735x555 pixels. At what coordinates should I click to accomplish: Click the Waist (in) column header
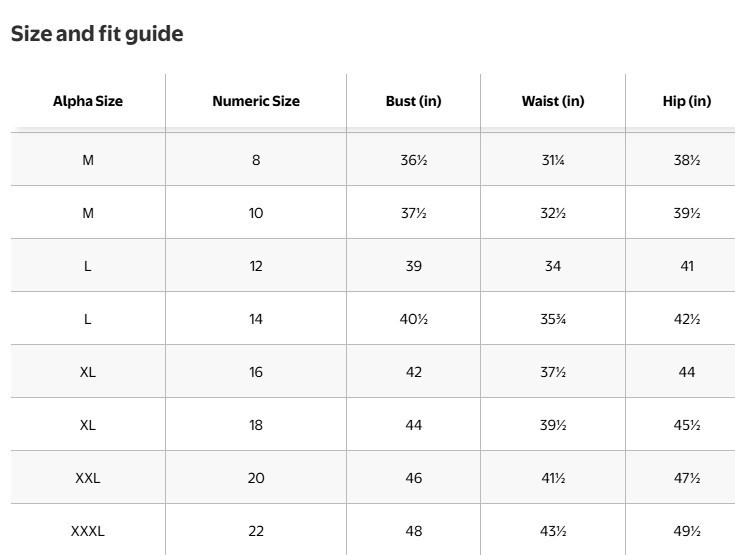click(553, 101)
